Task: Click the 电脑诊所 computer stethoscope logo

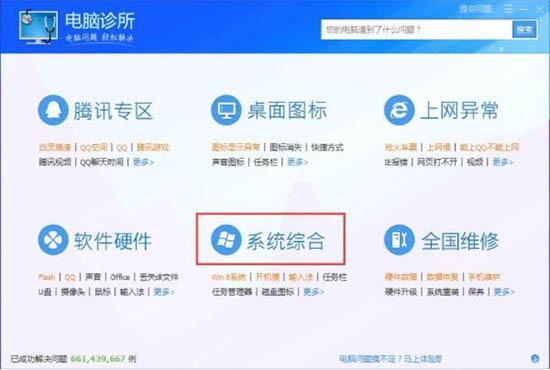Action: point(38,27)
